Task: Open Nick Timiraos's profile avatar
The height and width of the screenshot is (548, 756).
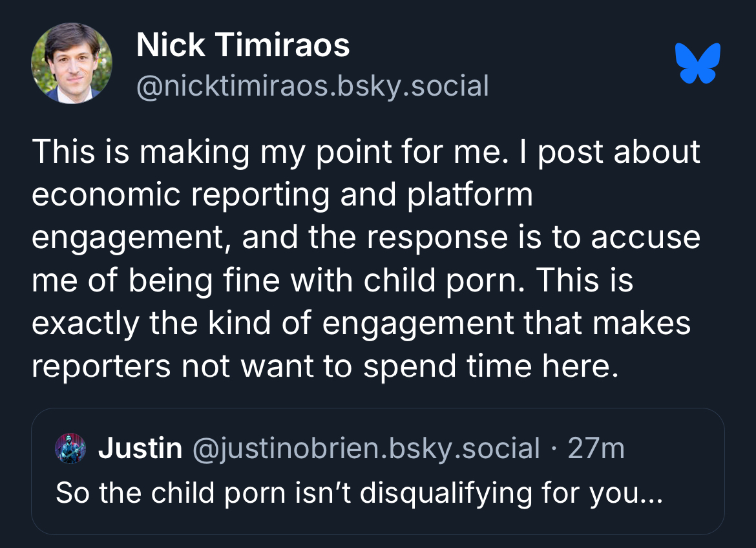Action: pyautogui.click(x=72, y=63)
